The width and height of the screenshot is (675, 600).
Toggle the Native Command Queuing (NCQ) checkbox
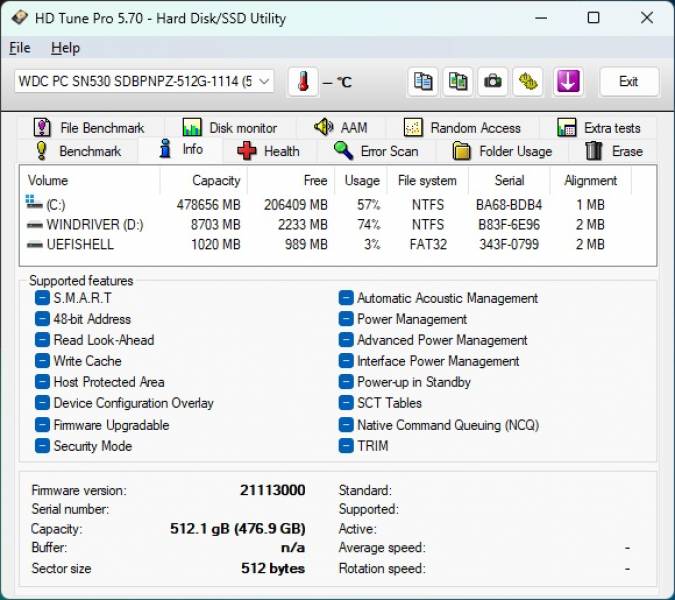(346, 425)
